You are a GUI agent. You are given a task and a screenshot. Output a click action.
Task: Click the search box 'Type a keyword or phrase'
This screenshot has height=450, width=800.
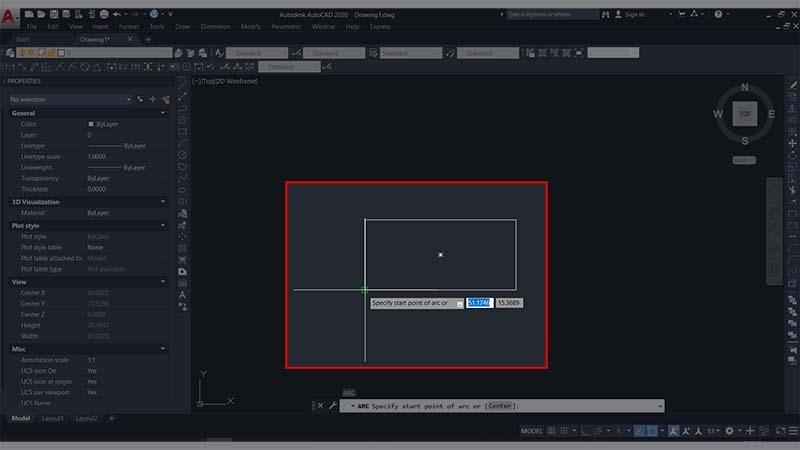(x=553, y=14)
